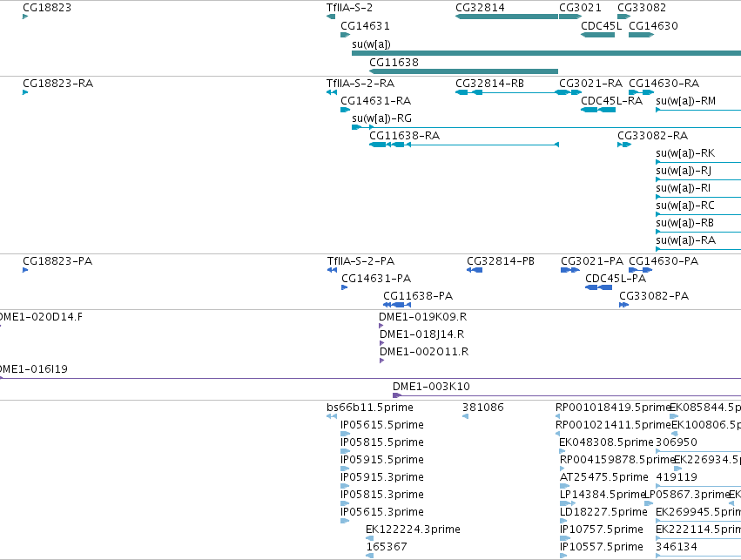741x560 pixels.
Task: Select transcript su(w[a])-RI
Action: coord(683,188)
